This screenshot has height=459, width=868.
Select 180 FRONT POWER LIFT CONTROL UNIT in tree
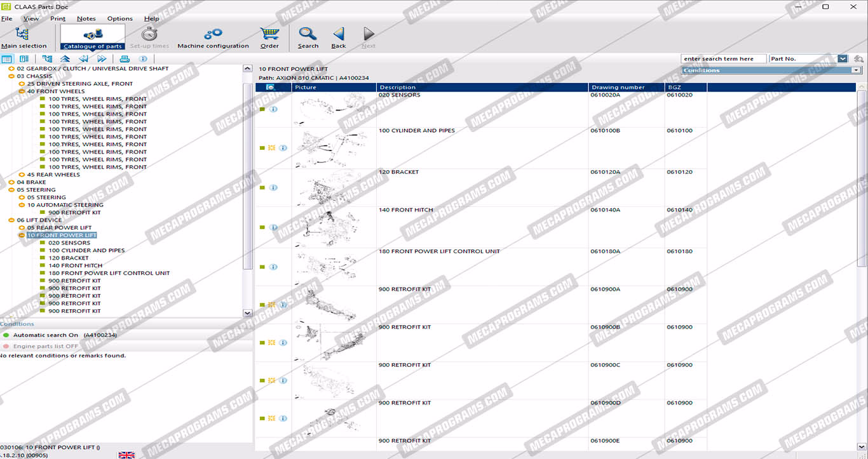click(109, 273)
